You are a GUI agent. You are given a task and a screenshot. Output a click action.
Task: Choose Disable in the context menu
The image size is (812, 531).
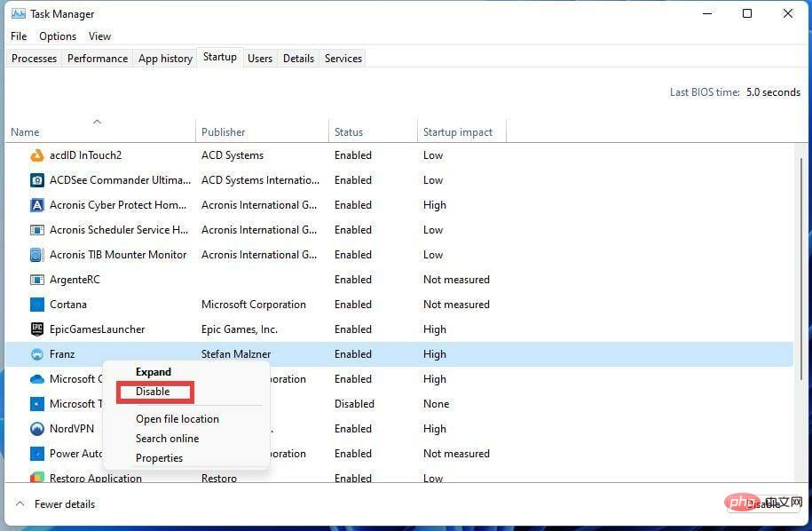(154, 392)
